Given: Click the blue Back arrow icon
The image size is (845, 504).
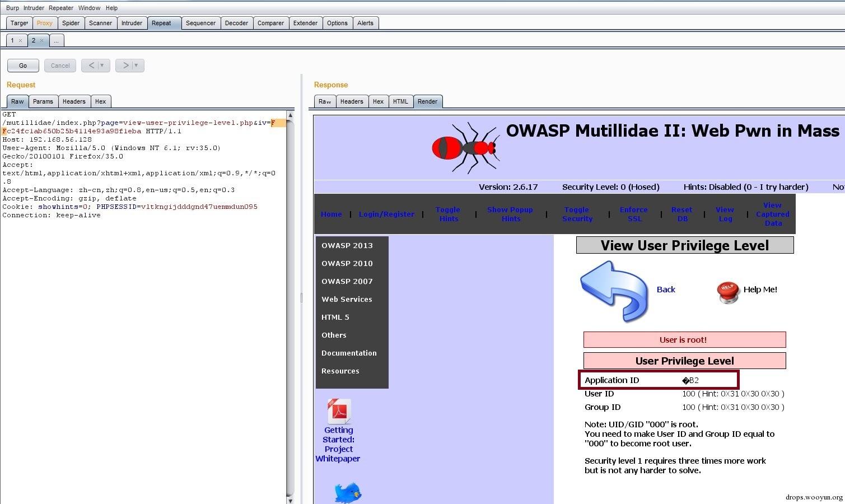Looking at the screenshot, I should 614,290.
